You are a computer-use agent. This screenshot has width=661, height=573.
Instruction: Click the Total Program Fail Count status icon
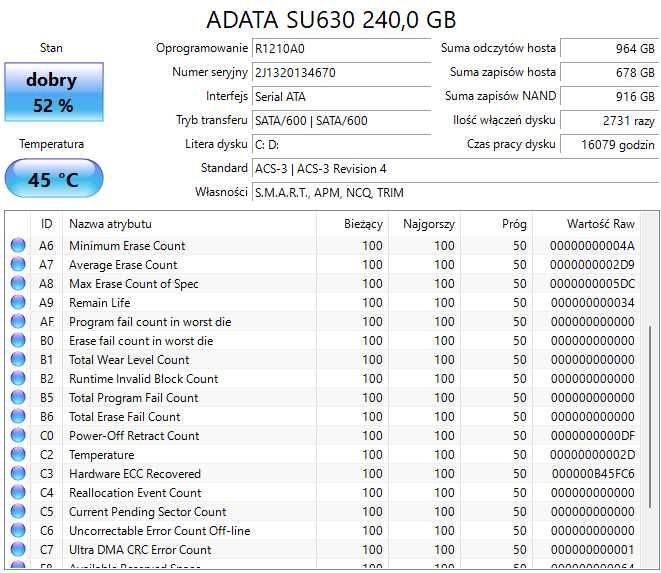pos(18,397)
